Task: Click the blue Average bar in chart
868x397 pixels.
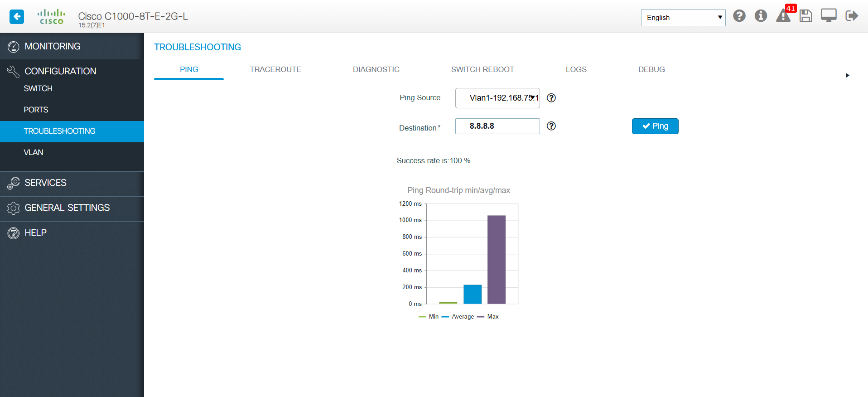Action: pos(473,294)
